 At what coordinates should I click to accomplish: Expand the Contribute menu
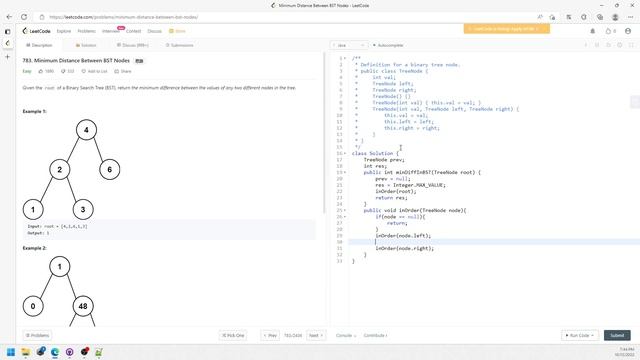376,336
